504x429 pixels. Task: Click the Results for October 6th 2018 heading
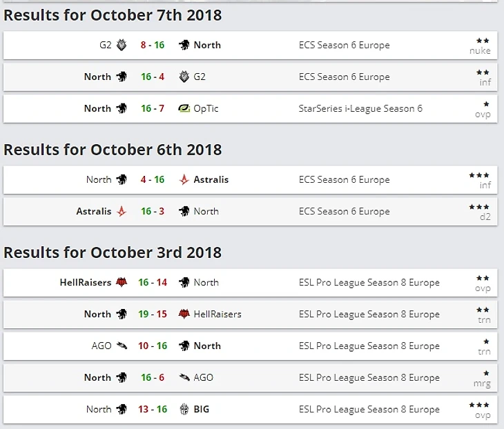click(x=113, y=150)
